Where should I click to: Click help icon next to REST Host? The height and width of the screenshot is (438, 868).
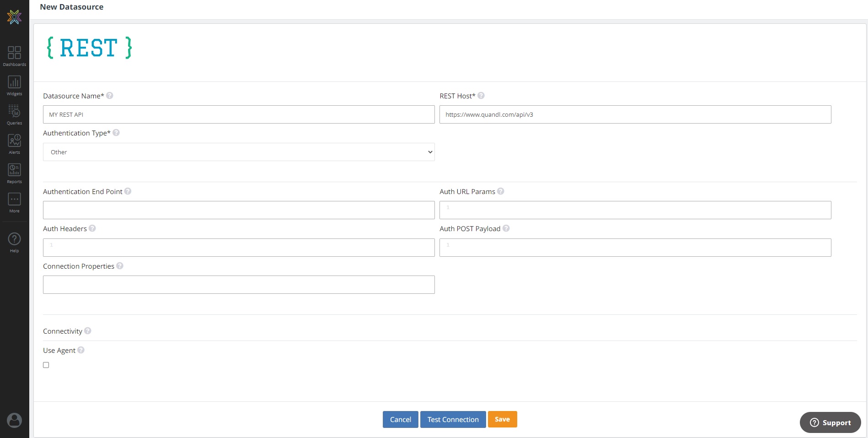481,96
